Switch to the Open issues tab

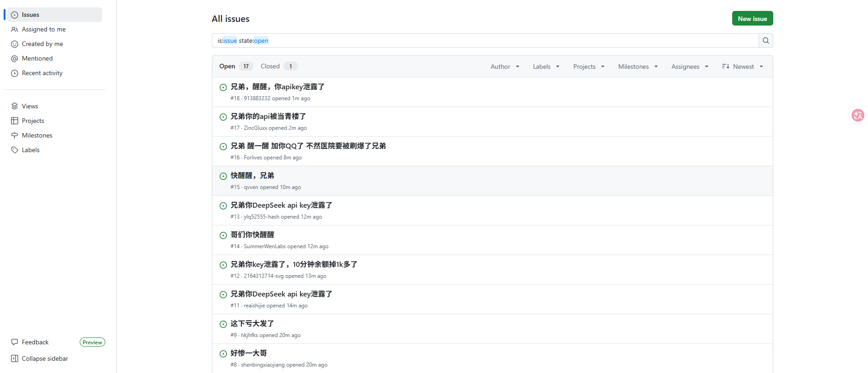[x=236, y=66]
